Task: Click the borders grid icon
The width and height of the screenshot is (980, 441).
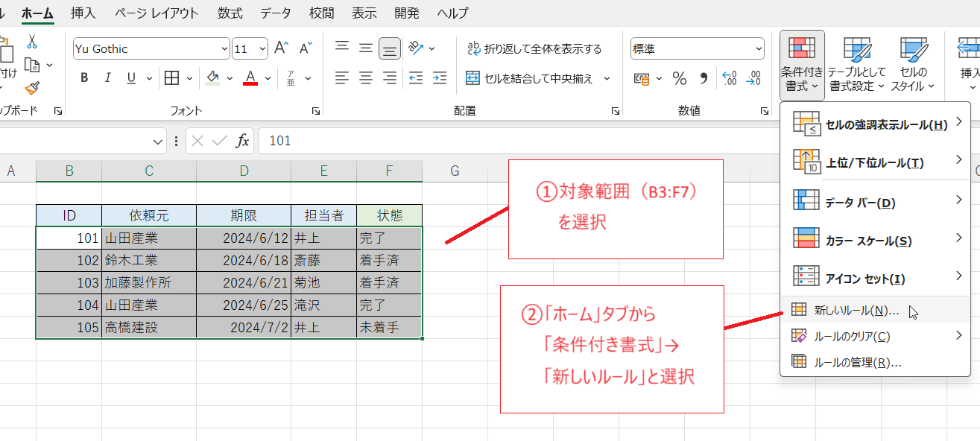Action: (x=171, y=78)
